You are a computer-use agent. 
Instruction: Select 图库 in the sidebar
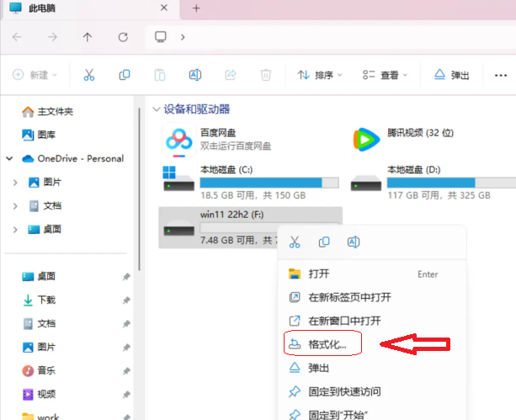pyautogui.click(x=39, y=135)
